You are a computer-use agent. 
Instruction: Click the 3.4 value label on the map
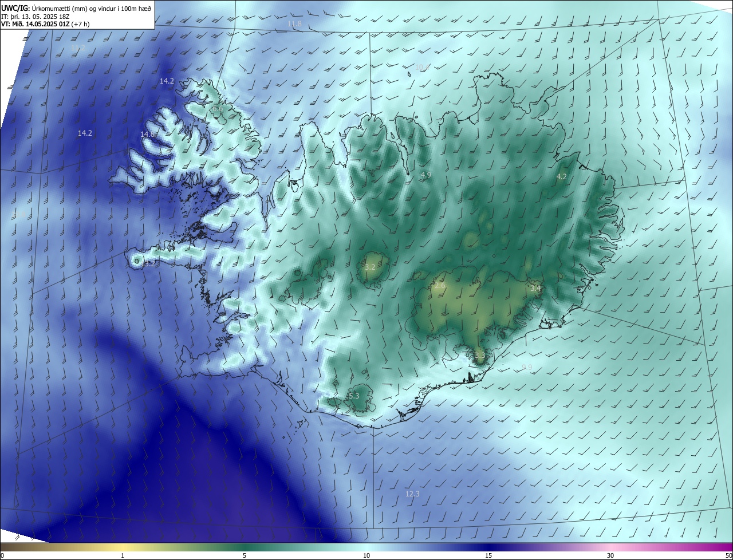point(535,289)
